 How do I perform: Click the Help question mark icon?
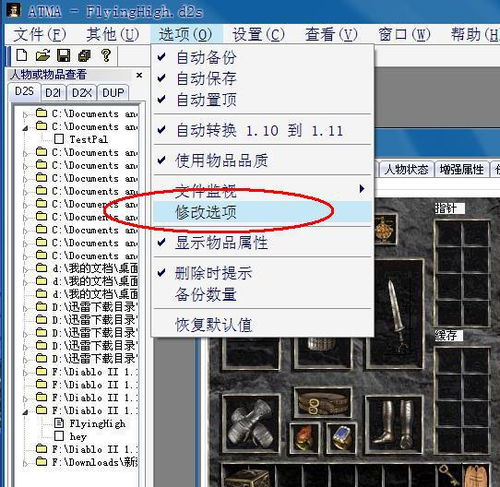pos(106,55)
